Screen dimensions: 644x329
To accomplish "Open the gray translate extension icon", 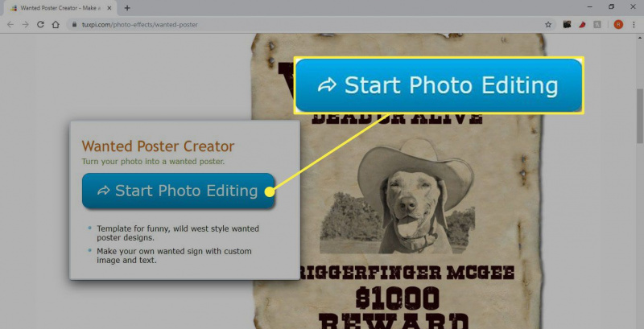I will point(597,25).
